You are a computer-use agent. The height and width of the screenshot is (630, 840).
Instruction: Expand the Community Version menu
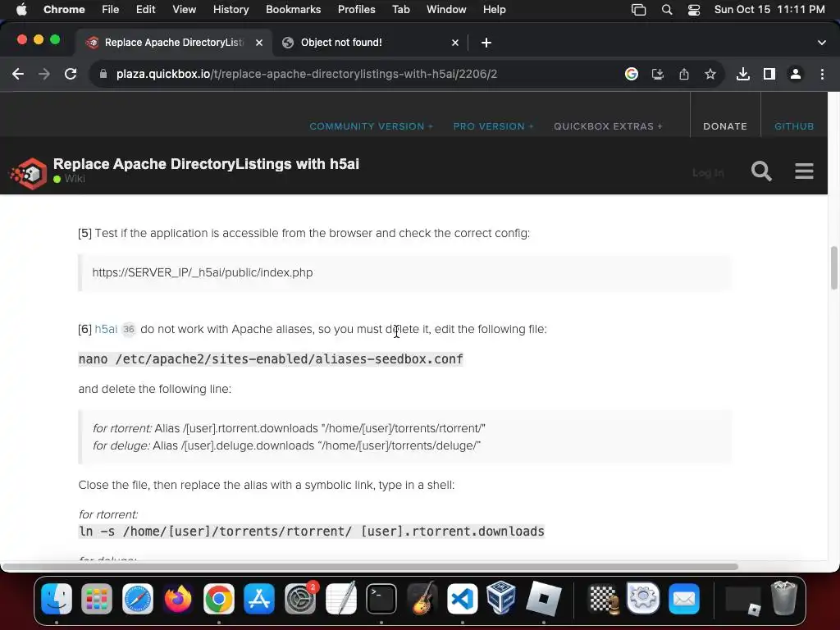[372, 126]
